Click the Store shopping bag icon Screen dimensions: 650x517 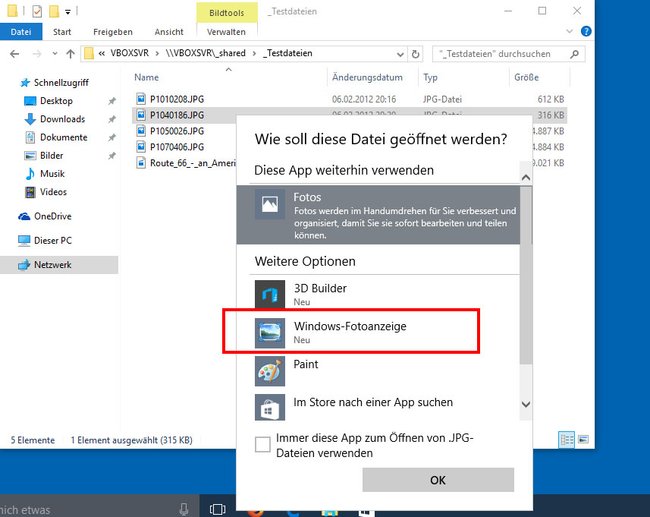pos(269,409)
